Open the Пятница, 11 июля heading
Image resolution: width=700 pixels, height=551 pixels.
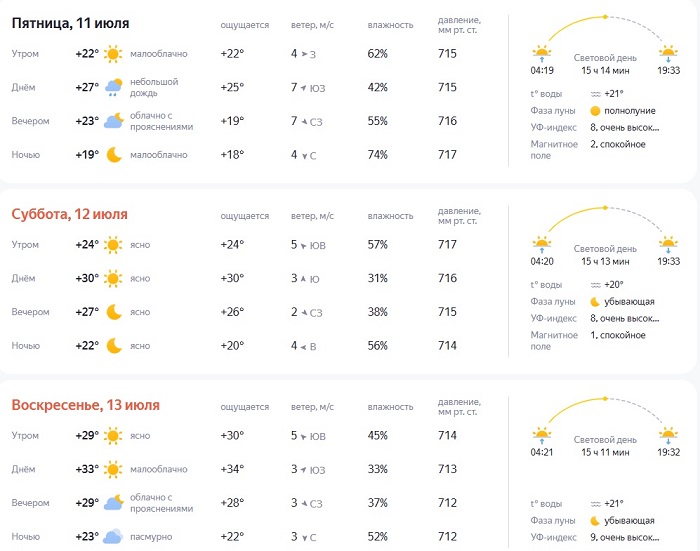[70, 23]
